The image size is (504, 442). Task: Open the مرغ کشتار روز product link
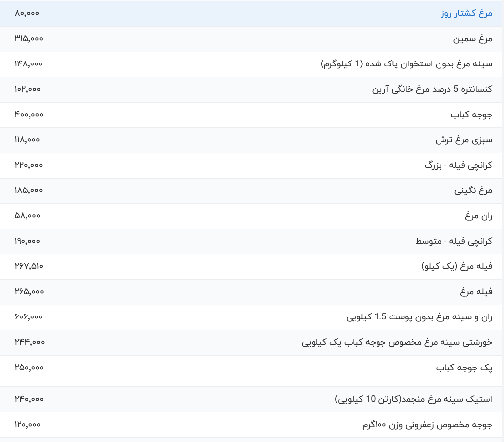(x=466, y=13)
